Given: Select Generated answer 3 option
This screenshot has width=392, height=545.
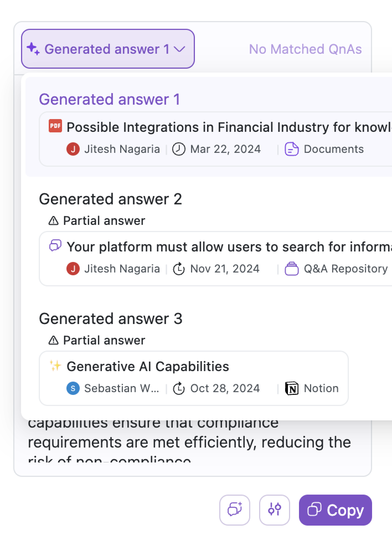Looking at the screenshot, I should coord(110,319).
